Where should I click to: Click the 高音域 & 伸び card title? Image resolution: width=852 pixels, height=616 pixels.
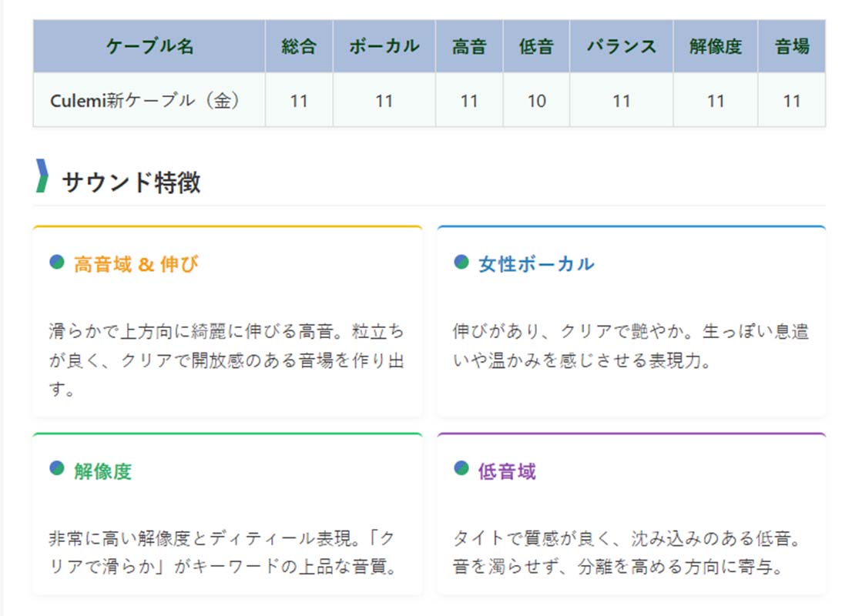click(x=136, y=265)
